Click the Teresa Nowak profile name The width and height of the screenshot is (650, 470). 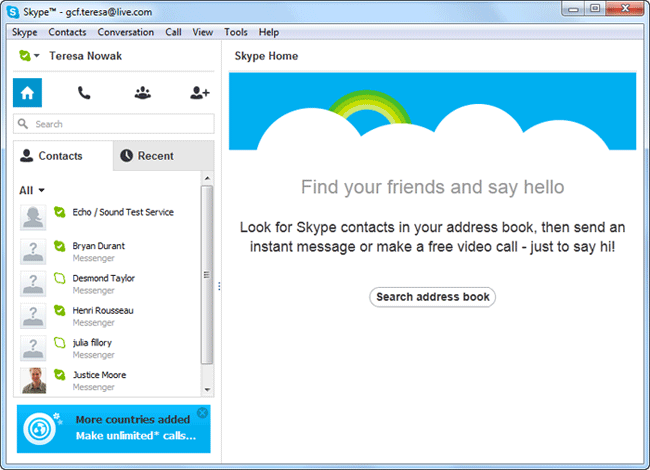click(x=85, y=56)
